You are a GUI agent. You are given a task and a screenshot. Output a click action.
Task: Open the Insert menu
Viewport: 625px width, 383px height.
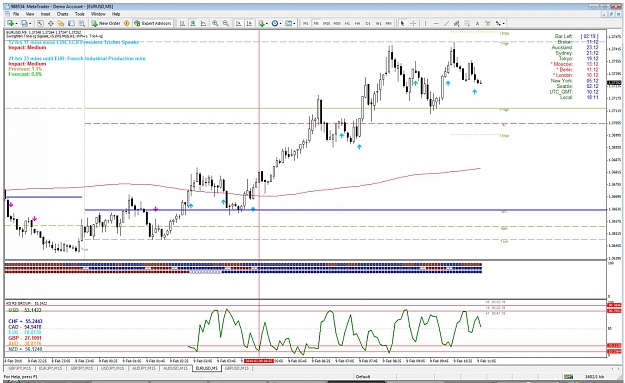point(45,14)
